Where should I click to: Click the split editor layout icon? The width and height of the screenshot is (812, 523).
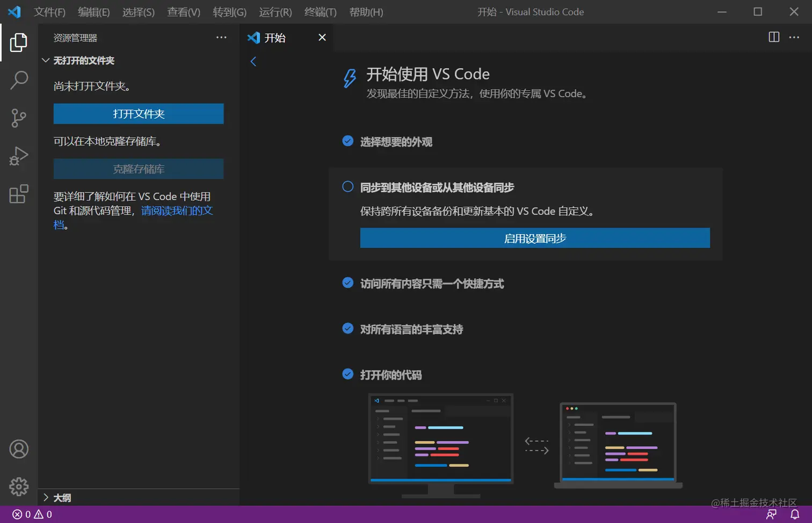773,37
